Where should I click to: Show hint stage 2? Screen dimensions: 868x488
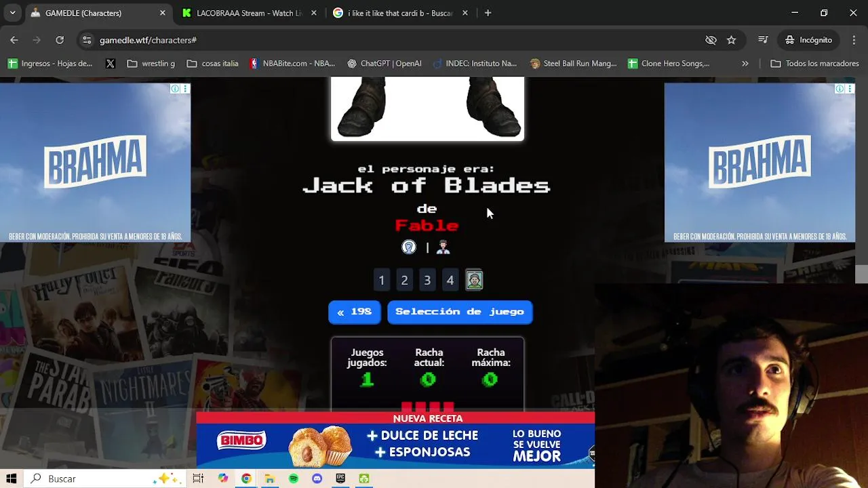(405, 280)
